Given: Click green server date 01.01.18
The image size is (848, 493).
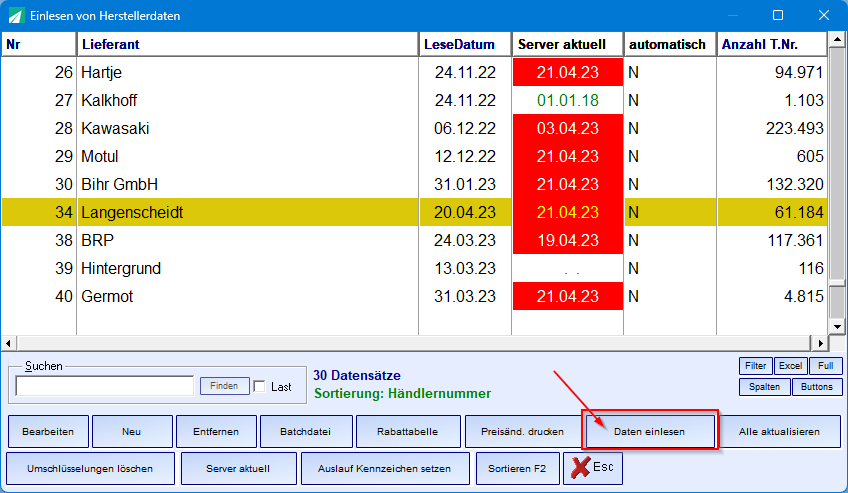Looking at the screenshot, I should click(568, 101).
